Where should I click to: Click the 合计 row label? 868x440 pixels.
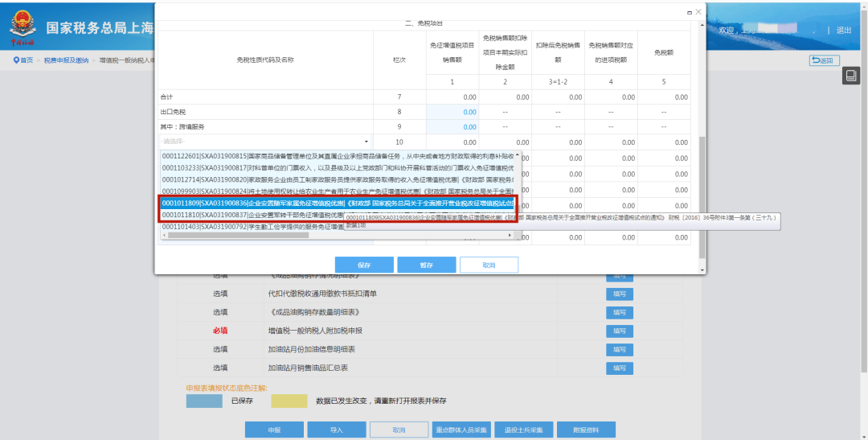coord(166,97)
